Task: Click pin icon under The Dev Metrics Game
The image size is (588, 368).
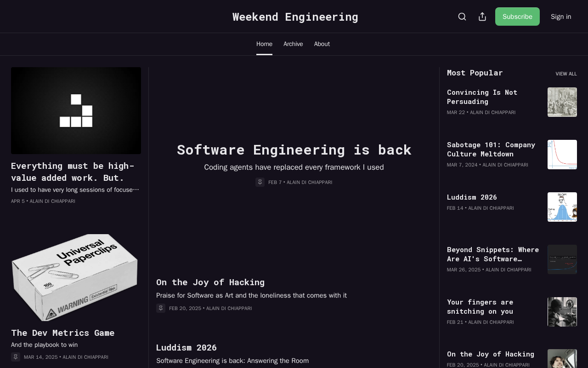Action: point(16,357)
